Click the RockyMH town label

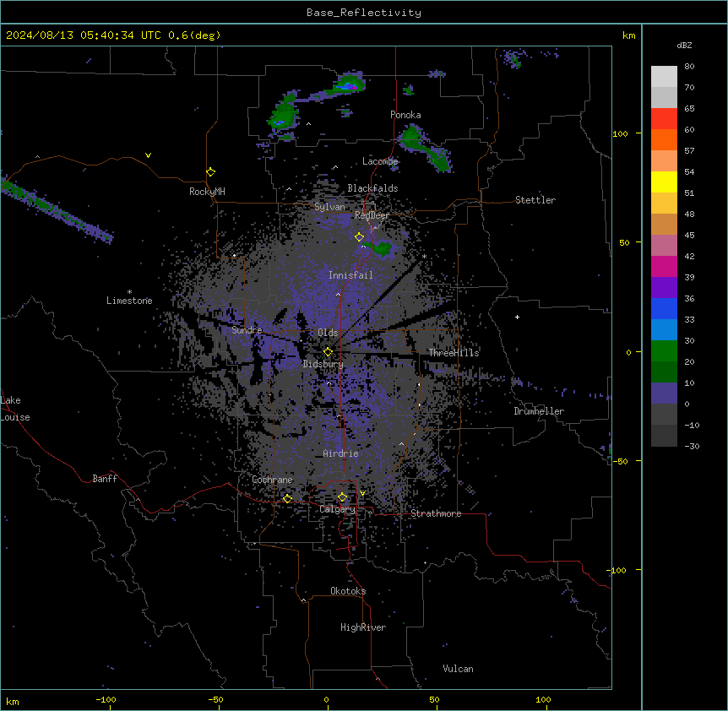coord(207,192)
